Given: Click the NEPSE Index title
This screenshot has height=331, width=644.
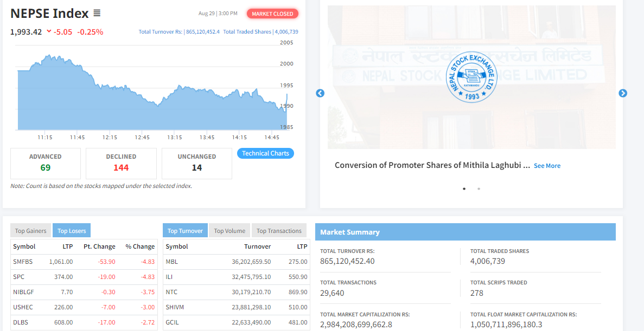Looking at the screenshot, I should [x=49, y=14].
